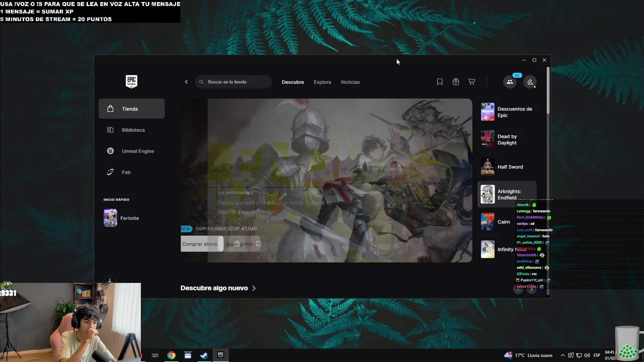The image size is (644, 362).
Task: Switch to the Noticias tab
Action: pos(351,82)
